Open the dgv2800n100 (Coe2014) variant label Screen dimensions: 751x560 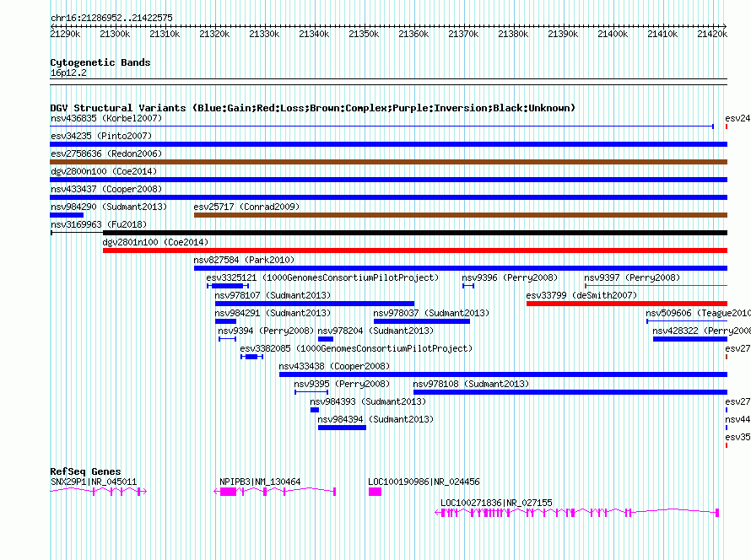pyautogui.click(x=104, y=171)
